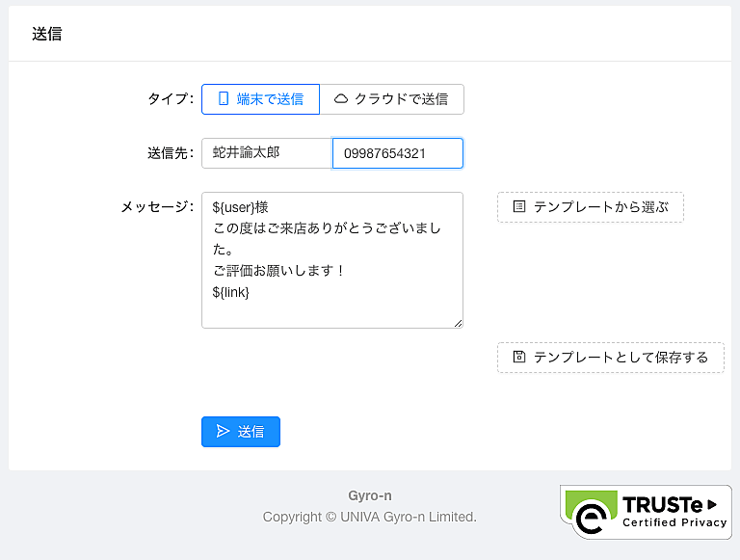The image size is (740, 560).
Task: Click テンプレートとして保存する button
Action: 611,358
